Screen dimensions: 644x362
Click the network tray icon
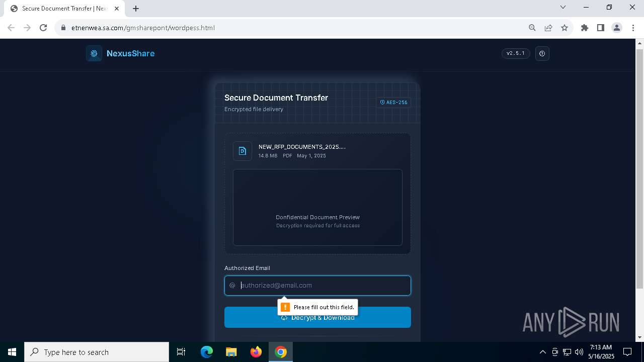[x=567, y=352]
